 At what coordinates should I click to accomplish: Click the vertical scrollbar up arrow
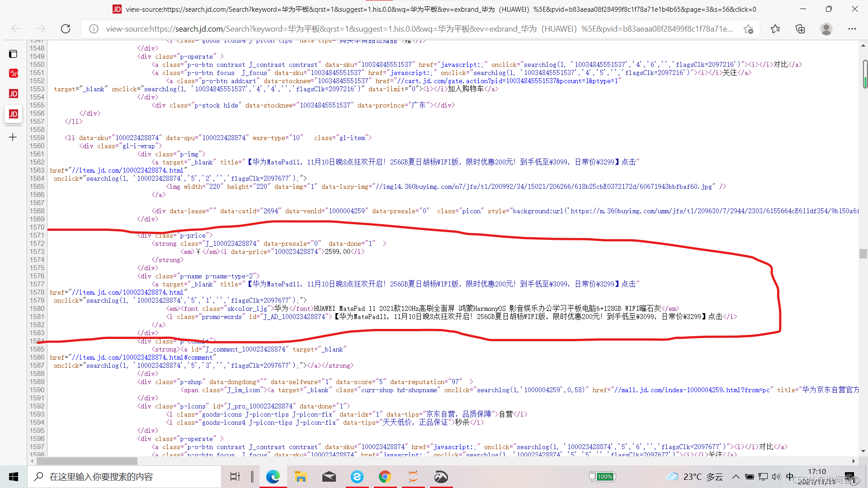pos(863,45)
